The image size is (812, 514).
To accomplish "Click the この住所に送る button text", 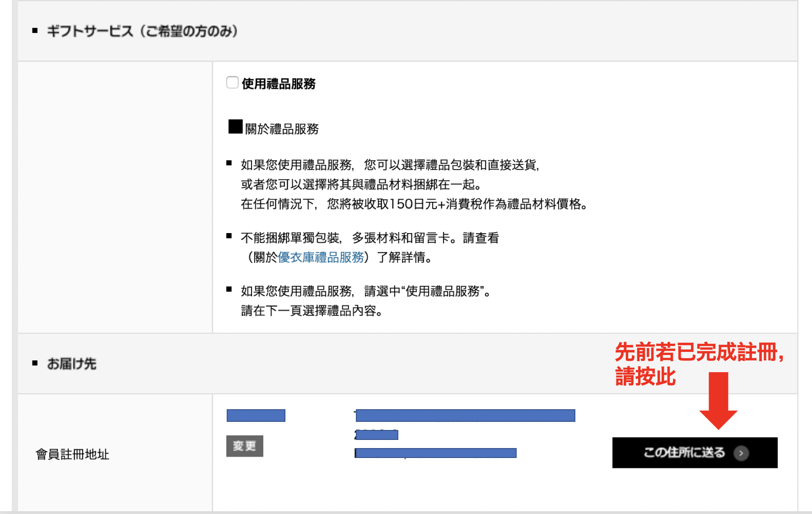I will pos(684,453).
